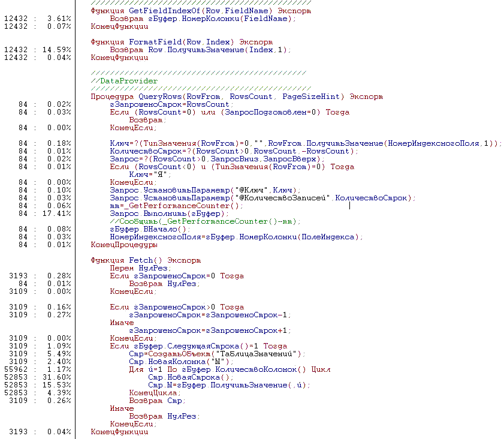Click the Fetch() function declaration
This screenshot has width=504, height=439.
point(145,260)
